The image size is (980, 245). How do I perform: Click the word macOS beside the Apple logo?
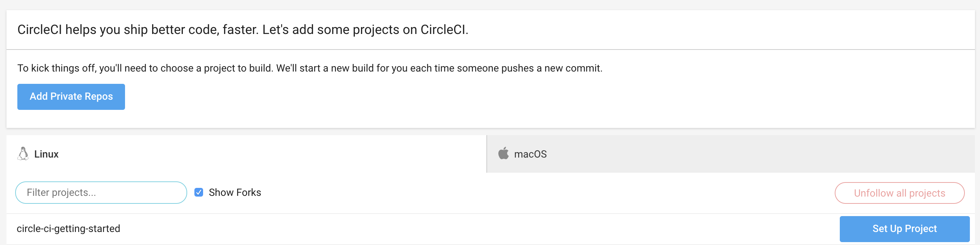pyautogui.click(x=530, y=154)
